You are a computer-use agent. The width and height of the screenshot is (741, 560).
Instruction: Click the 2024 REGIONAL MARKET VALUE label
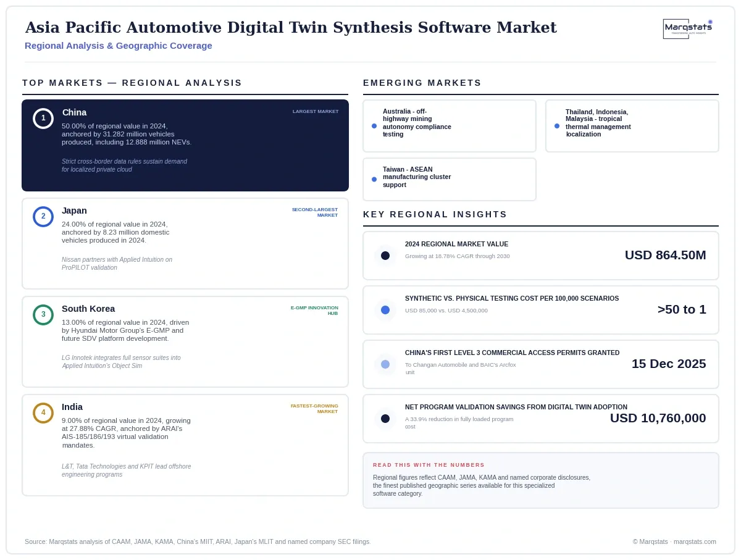click(x=457, y=244)
